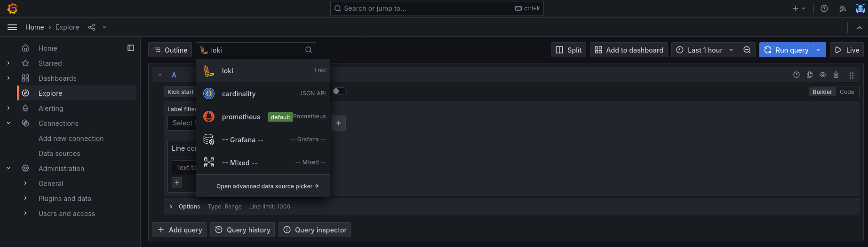This screenshot has width=868, height=247.
Task: Open the news feed icon
Action: [843, 8]
